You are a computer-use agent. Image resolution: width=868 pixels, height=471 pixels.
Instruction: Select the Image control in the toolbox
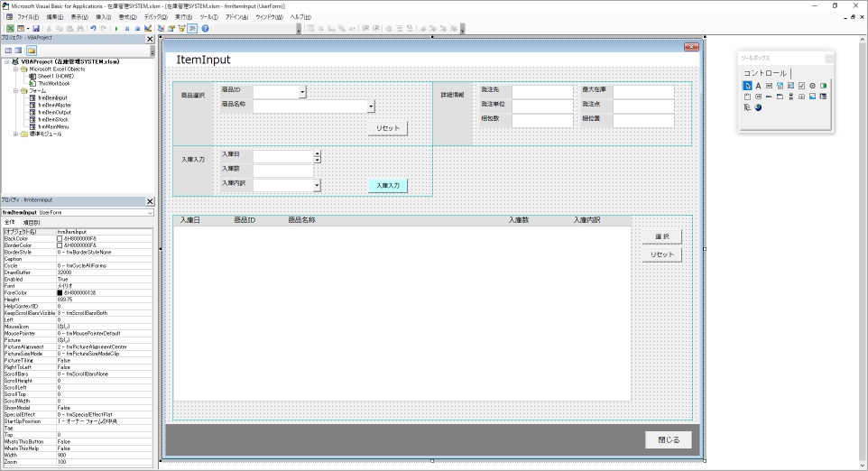[812, 97]
